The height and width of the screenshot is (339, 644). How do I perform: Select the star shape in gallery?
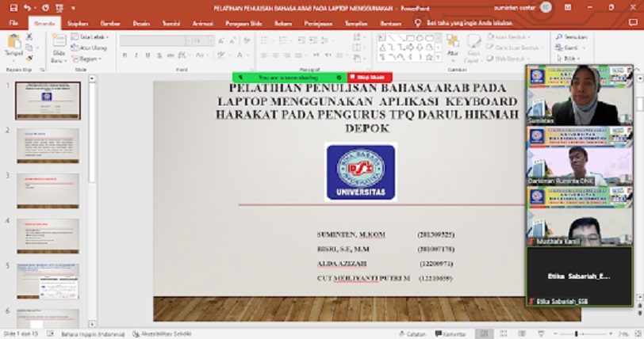coord(429,58)
